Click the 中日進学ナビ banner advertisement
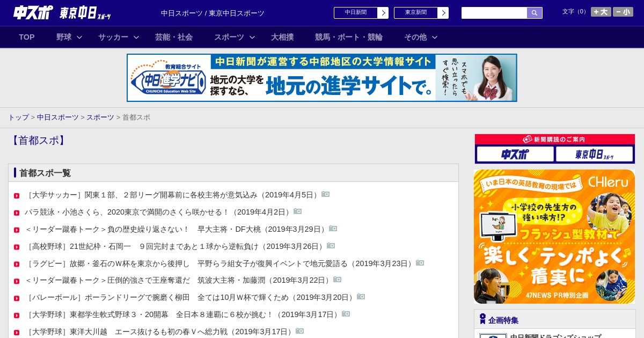The height and width of the screenshot is (338, 644). point(322,78)
